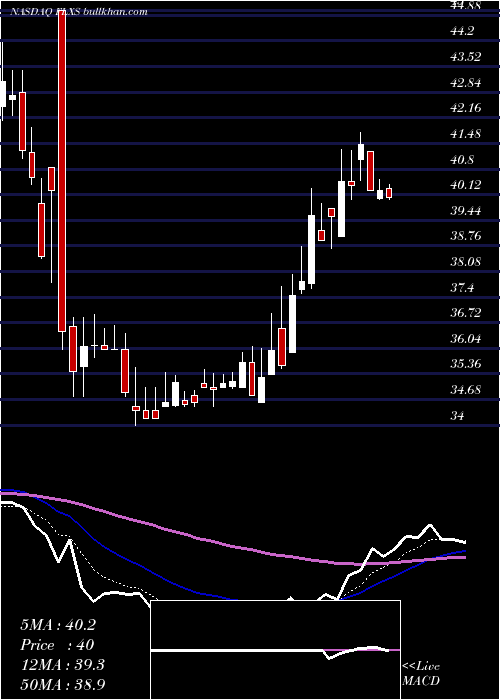Click the <<Live MACD label
The width and height of the screenshot is (500, 700).
click(421, 673)
